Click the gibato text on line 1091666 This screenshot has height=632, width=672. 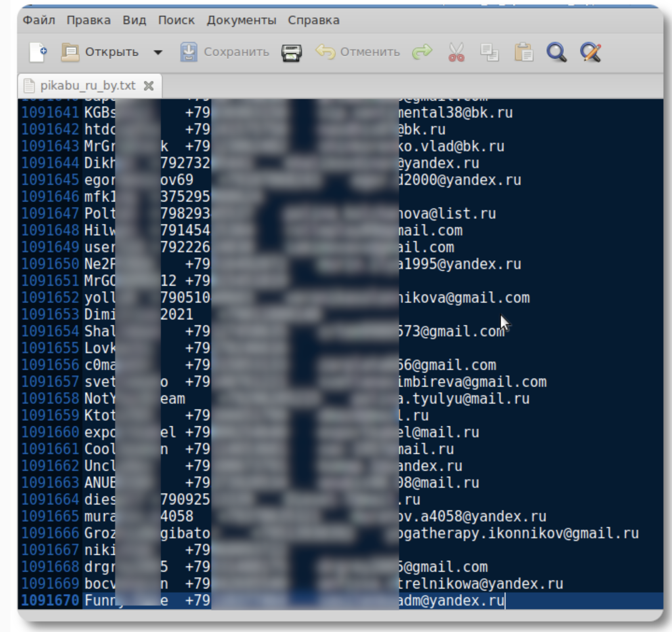(185, 533)
